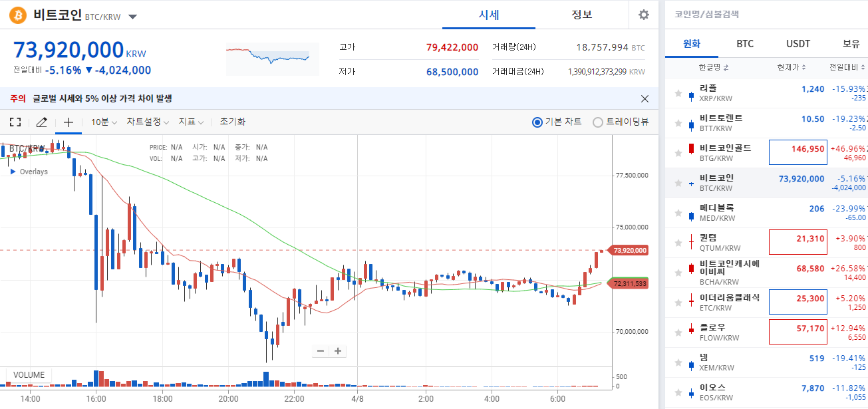The image size is (868, 409).
Task: Sort coin list by 현재가
Action: pyautogui.click(x=792, y=67)
